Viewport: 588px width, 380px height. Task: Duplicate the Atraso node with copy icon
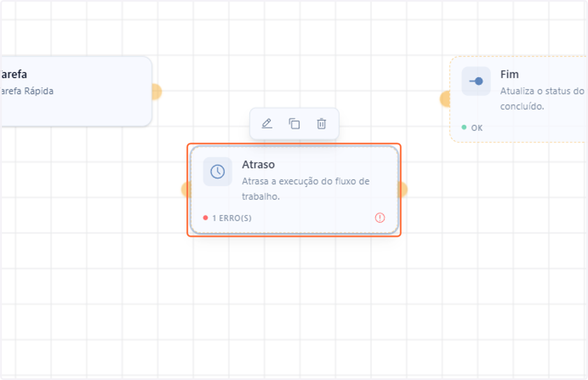[294, 124]
